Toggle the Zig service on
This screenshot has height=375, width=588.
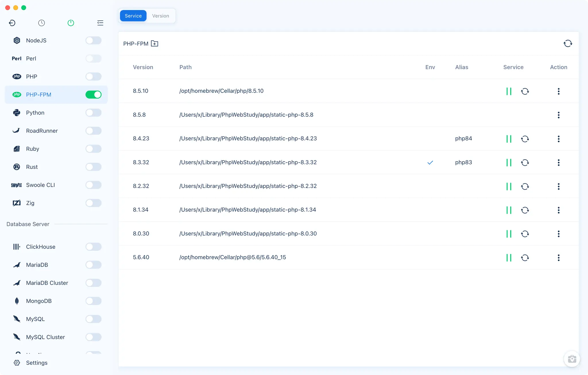click(93, 203)
